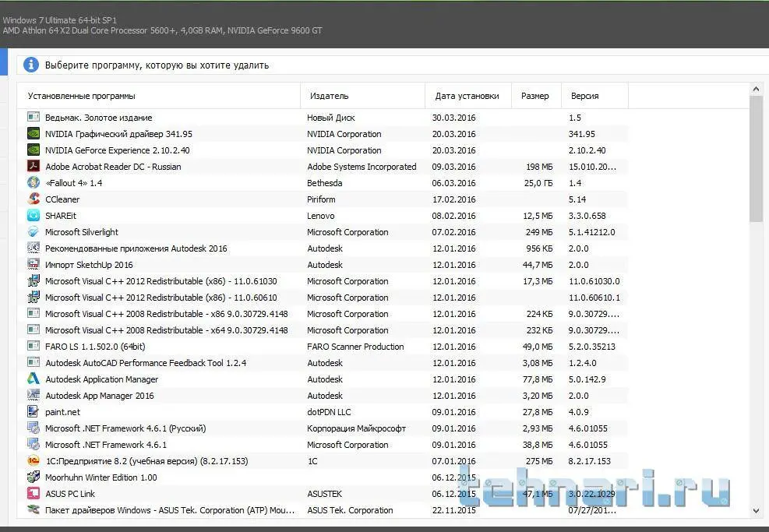Viewport: 769px width, 532px height.
Task: Click the NVIDIA Графический драйвер 341.95 icon
Action: (34, 133)
